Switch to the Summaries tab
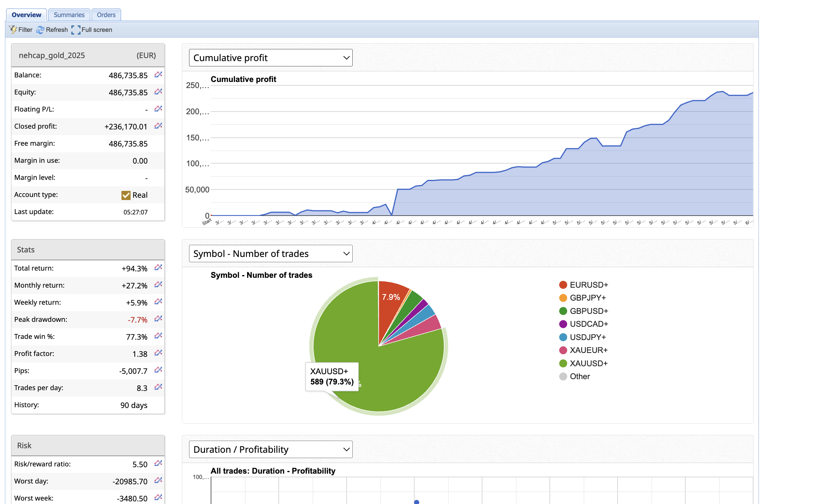The width and height of the screenshot is (839, 504). pos(69,15)
